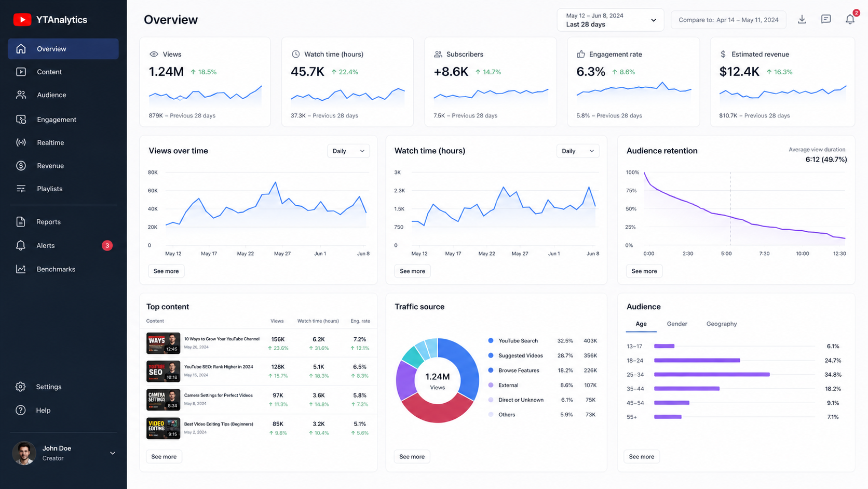Image resolution: width=868 pixels, height=489 pixels.
Task: Click See more under Audience retention
Action: [x=644, y=271]
